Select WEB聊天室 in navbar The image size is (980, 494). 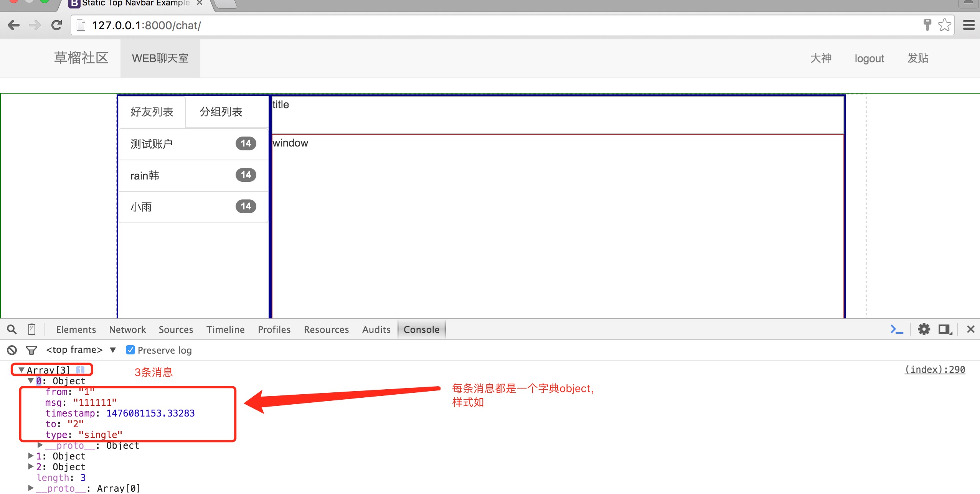(x=160, y=58)
